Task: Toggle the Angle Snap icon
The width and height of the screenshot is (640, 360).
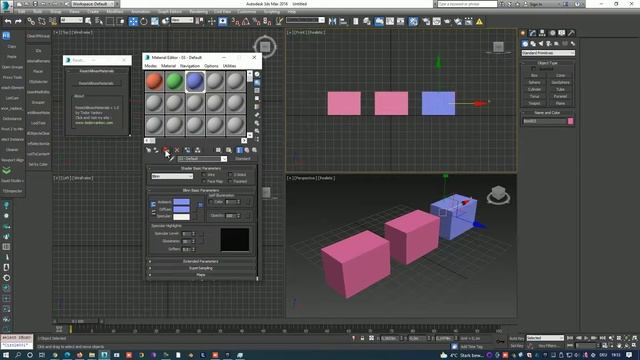Action: tap(246, 22)
